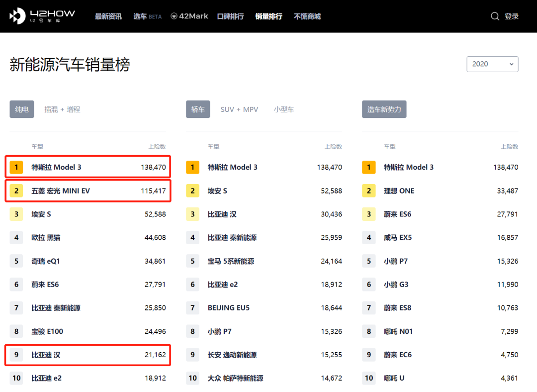
Task: Open 小鹏 G3 entry
Action: [x=396, y=285]
